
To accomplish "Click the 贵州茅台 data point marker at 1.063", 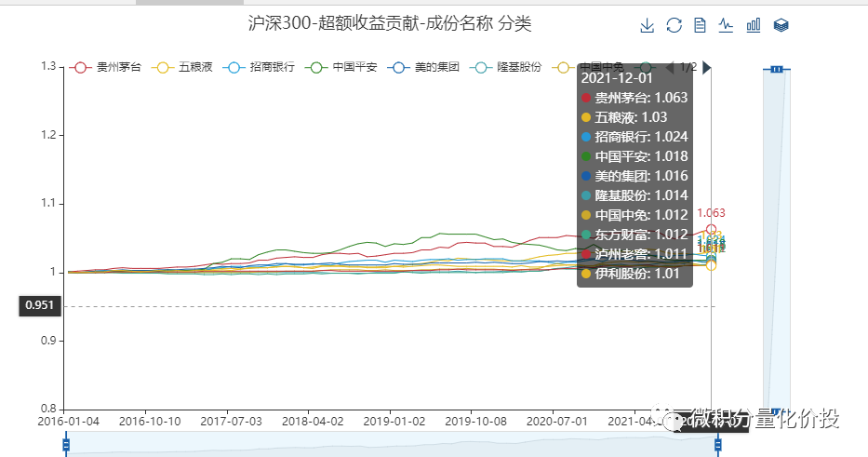I will pos(712,230).
